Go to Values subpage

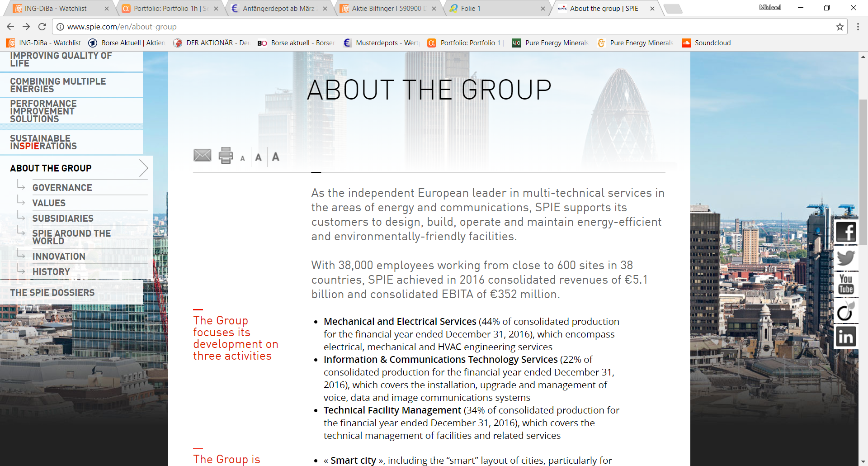point(49,203)
